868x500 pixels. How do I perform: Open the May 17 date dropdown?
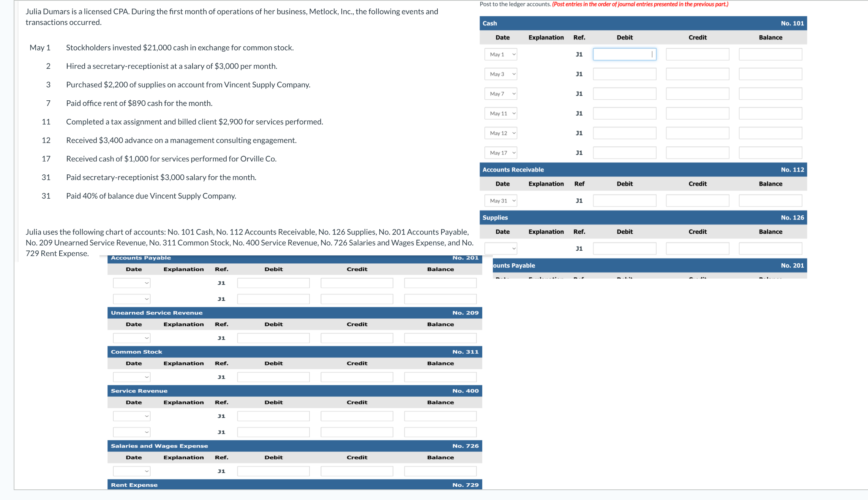[x=500, y=153]
